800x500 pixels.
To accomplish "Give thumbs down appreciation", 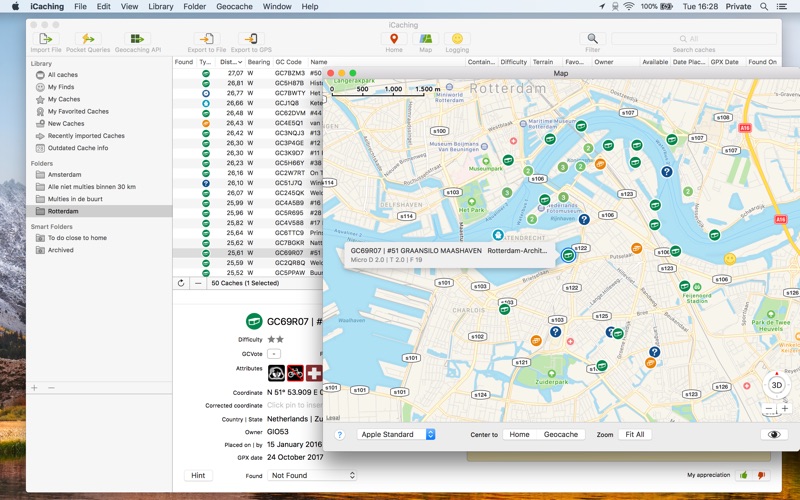I will click(761, 475).
